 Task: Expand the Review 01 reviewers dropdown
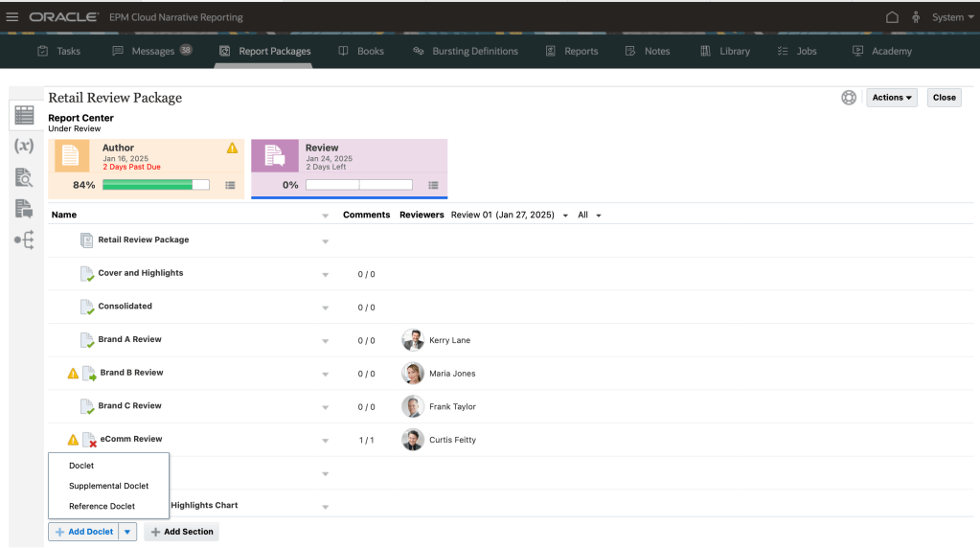click(565, 216)
